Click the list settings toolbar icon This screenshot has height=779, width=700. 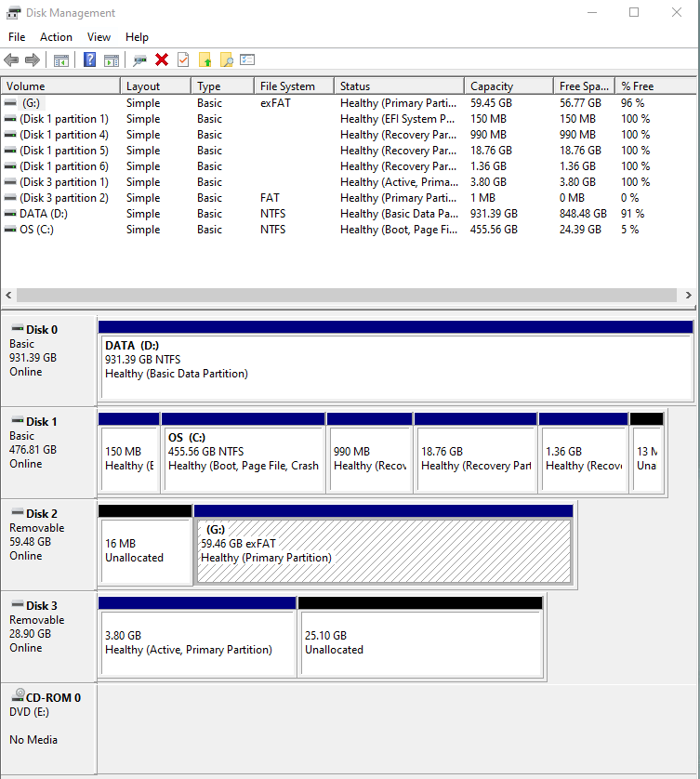(247, 60)
